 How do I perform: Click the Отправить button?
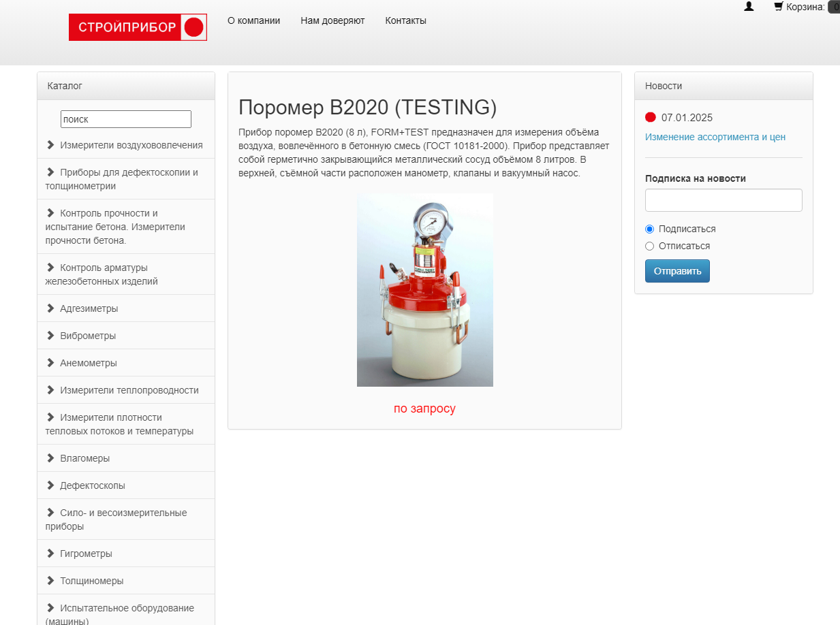point(677,271)
